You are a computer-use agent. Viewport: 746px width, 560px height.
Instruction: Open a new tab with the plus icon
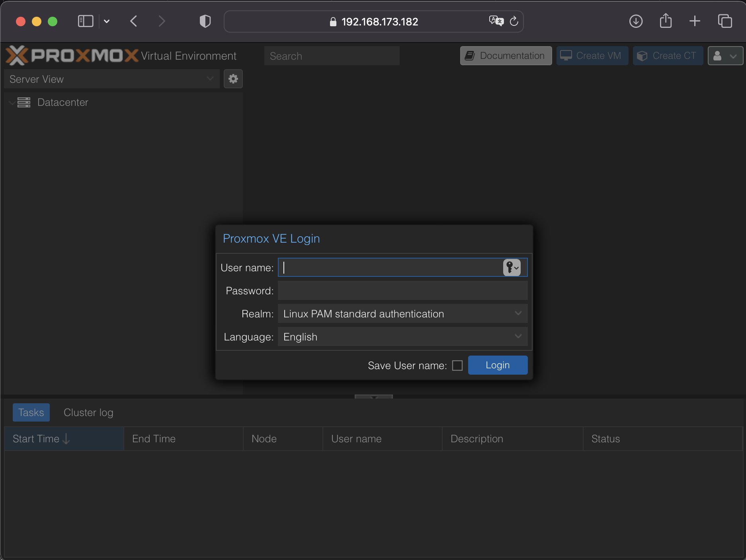click(695, 21)
